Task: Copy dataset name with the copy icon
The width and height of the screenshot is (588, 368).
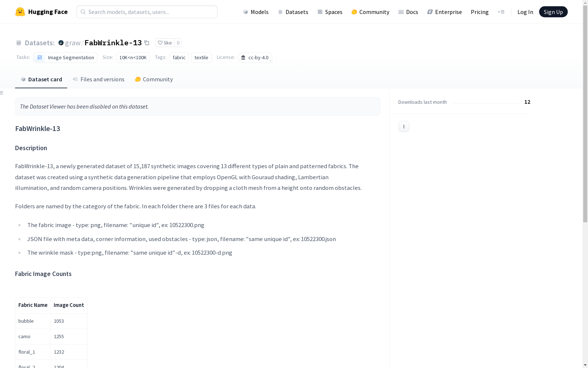Action: [147, 43]
